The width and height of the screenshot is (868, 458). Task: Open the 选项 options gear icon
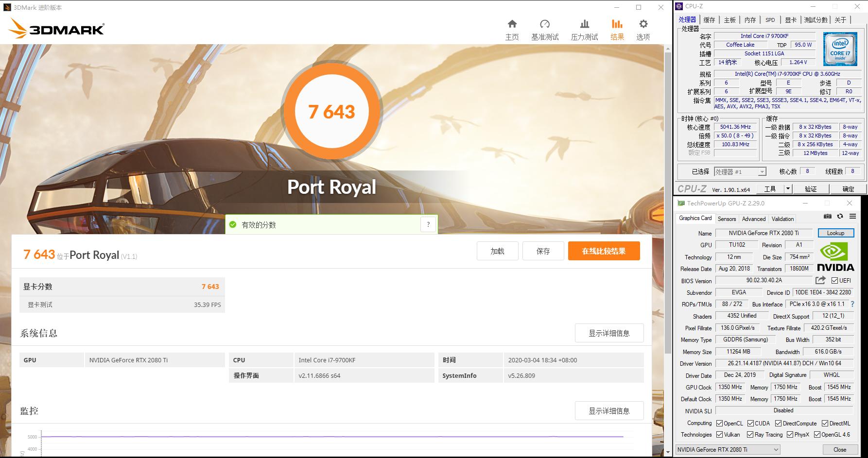tap(643, 24)
